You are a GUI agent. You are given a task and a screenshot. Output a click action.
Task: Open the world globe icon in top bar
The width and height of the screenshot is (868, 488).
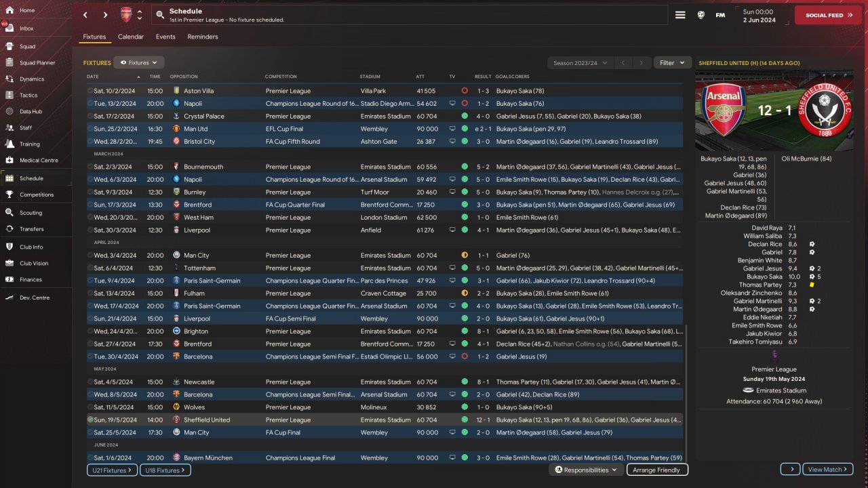tap(701, 15)
